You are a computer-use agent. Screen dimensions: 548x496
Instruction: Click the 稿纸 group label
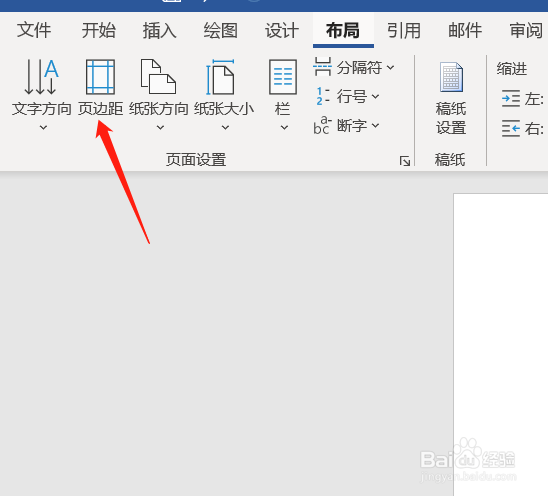(x=450, y=160)
